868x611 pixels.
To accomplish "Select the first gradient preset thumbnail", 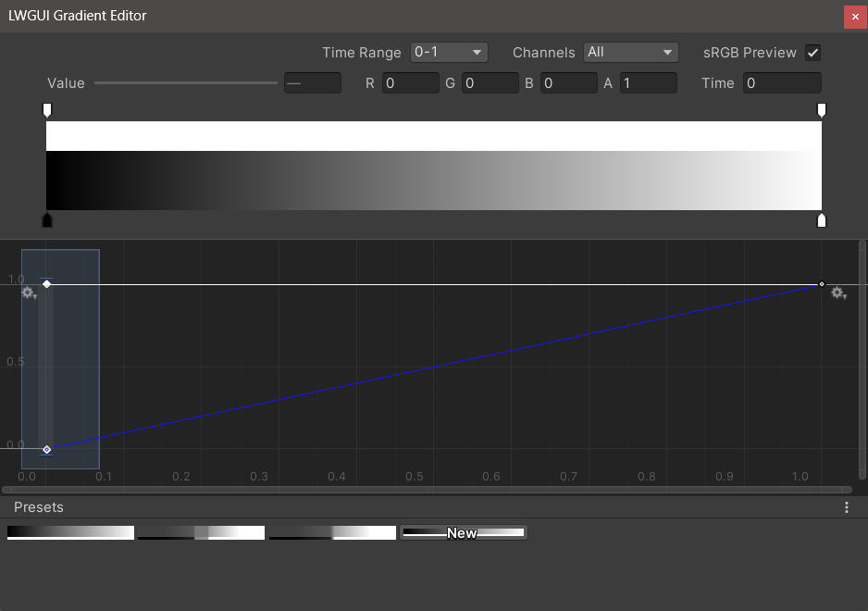I will point(70,532).
